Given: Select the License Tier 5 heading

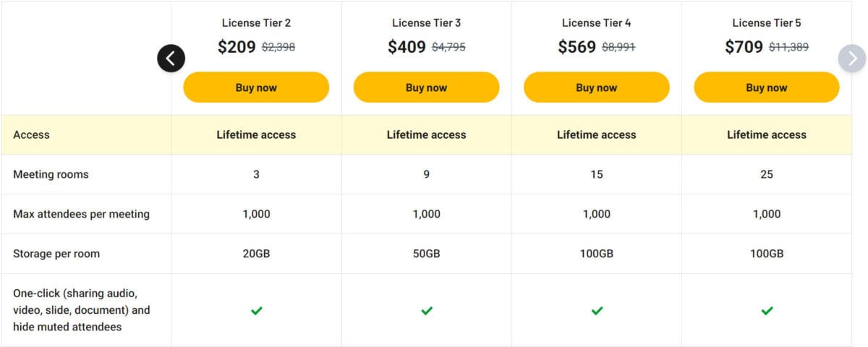Looking at the screenshot, I should coord(767,23).
